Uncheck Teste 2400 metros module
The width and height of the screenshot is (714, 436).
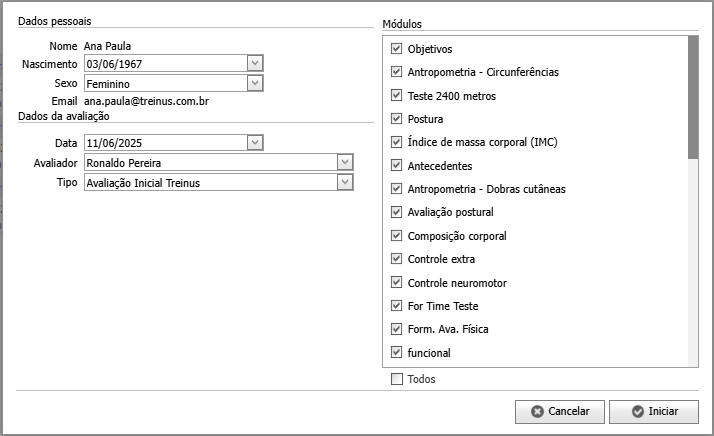[397, 95]
